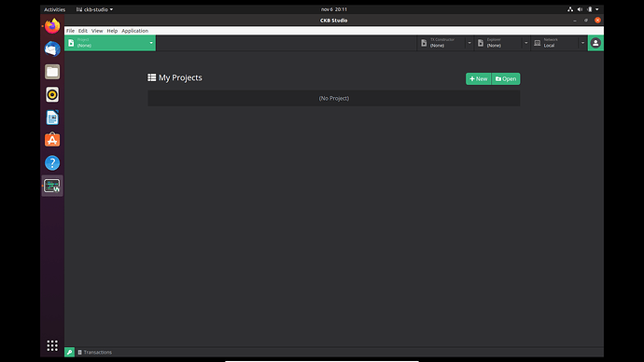Viewport: 644px width, 362px height.
Task: Show Applications grid at dock bottom
Action: pos(52,345)
